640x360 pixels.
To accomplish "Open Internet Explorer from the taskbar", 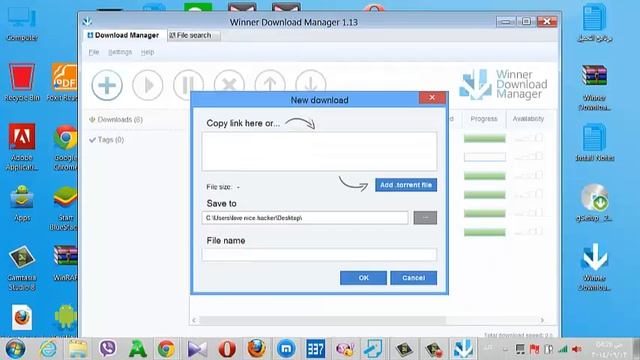I will pos(48,349).
